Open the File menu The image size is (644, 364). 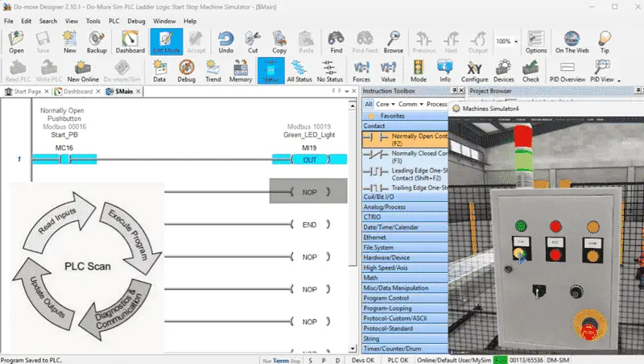tap(9, 21)
